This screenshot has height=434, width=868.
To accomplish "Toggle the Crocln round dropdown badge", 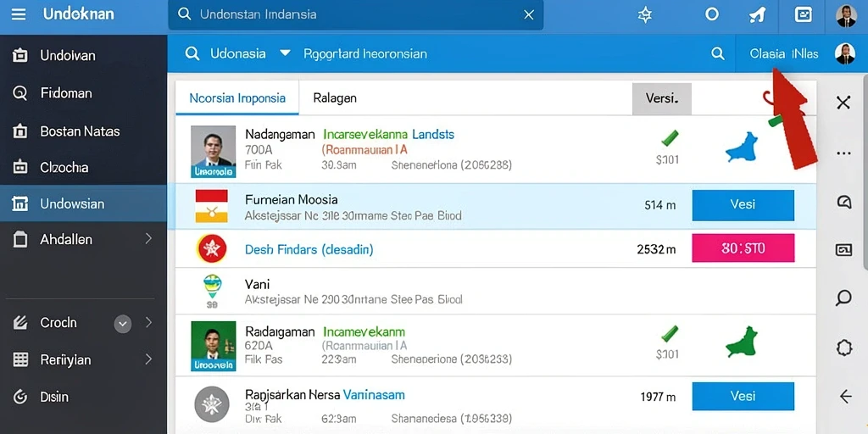I will coord(123,323).
